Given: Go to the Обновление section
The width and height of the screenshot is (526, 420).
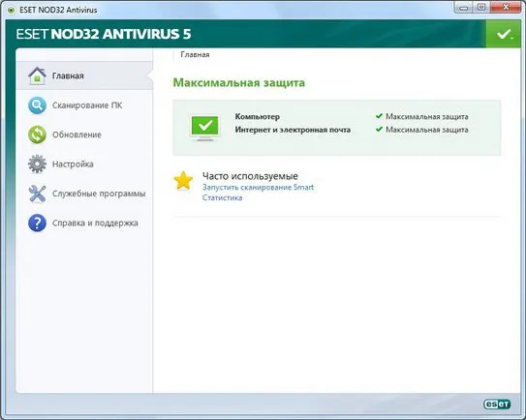Looking at the screenshot, I should point(84,135).
